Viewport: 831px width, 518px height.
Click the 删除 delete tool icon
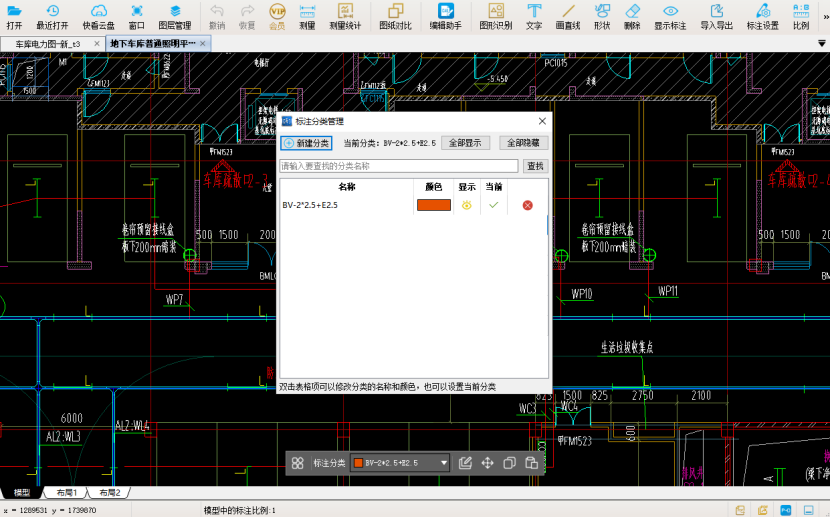[632, 15]
